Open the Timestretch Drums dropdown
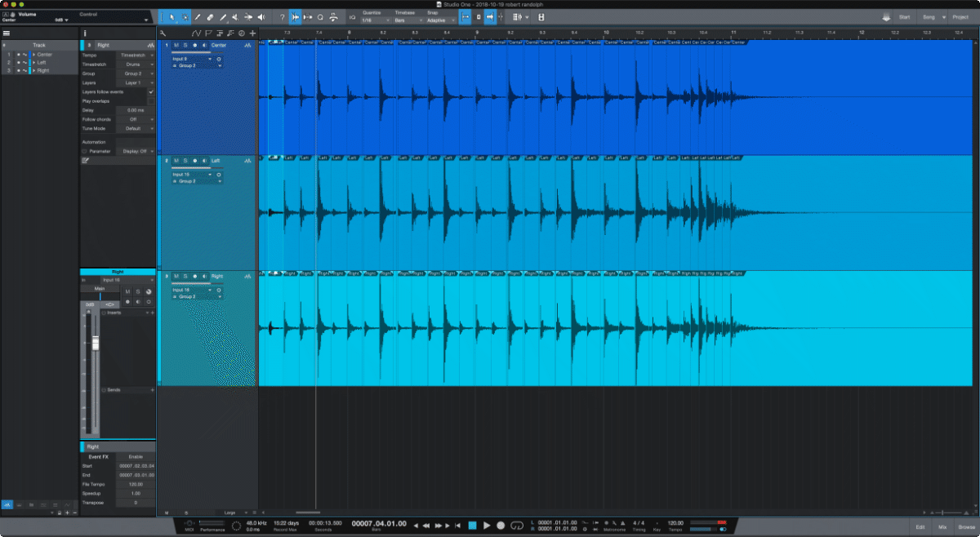980x537 pixels. tap(135, 64)
